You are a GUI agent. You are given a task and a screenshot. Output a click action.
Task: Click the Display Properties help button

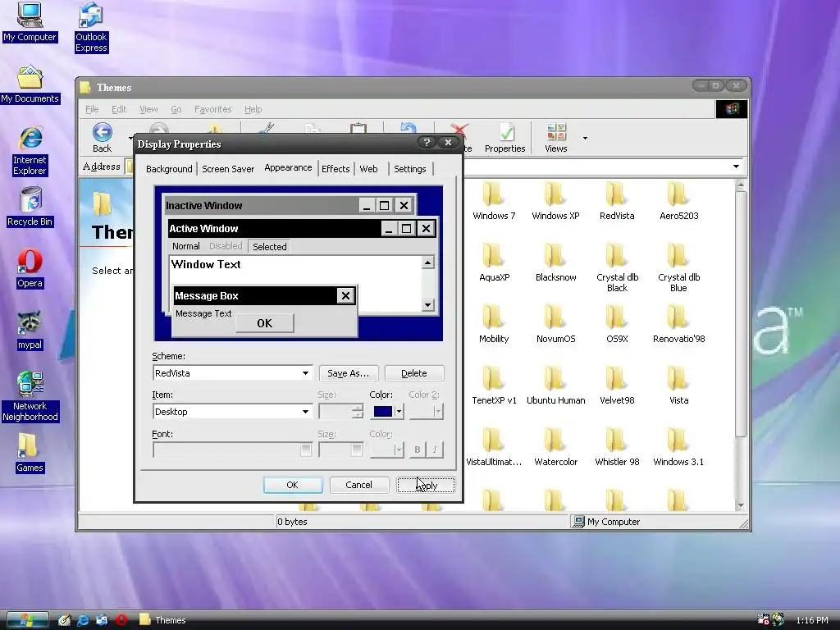pyautogui.click(x=426, y=143)
